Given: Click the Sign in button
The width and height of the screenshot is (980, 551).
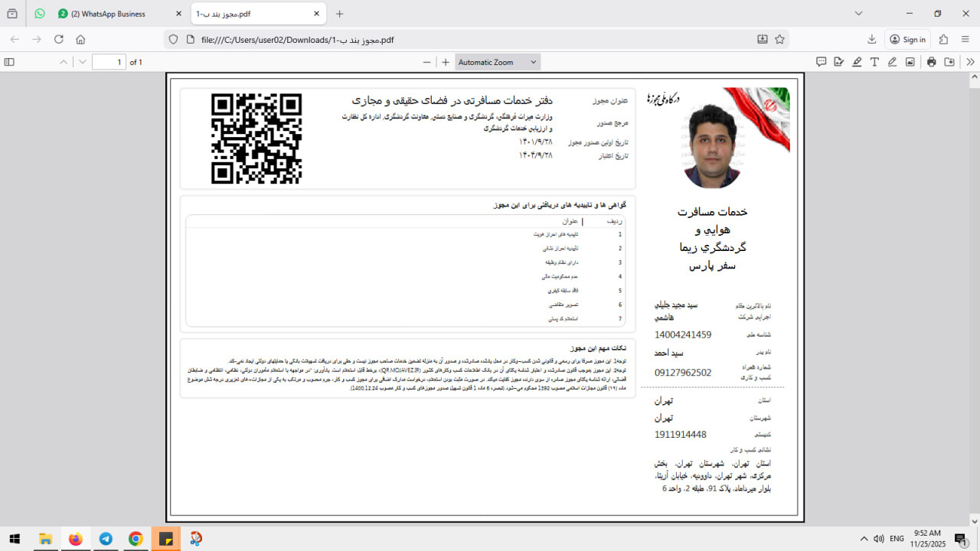Looking at the screenshot, I should click(907, 39).
